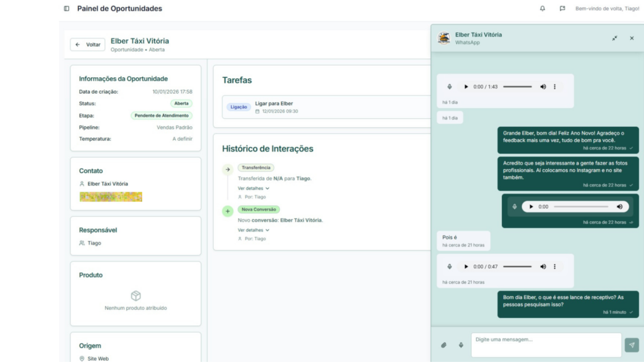Click the 'Aberta' status badge
This screenshot has height=362, width=644.
coord(181,104)
